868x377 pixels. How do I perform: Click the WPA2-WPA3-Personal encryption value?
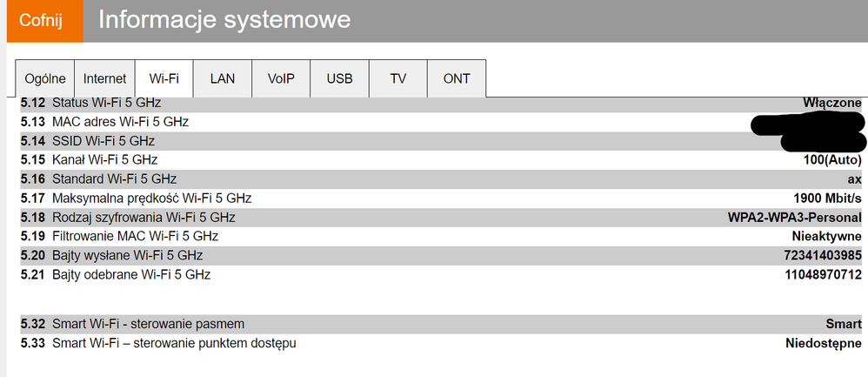coord(794,218)
